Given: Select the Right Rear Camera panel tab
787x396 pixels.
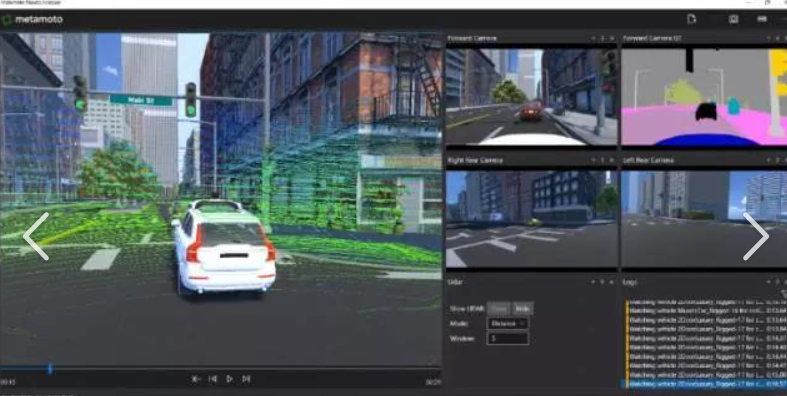Looking at the screenshot, I should coord(475,160).
